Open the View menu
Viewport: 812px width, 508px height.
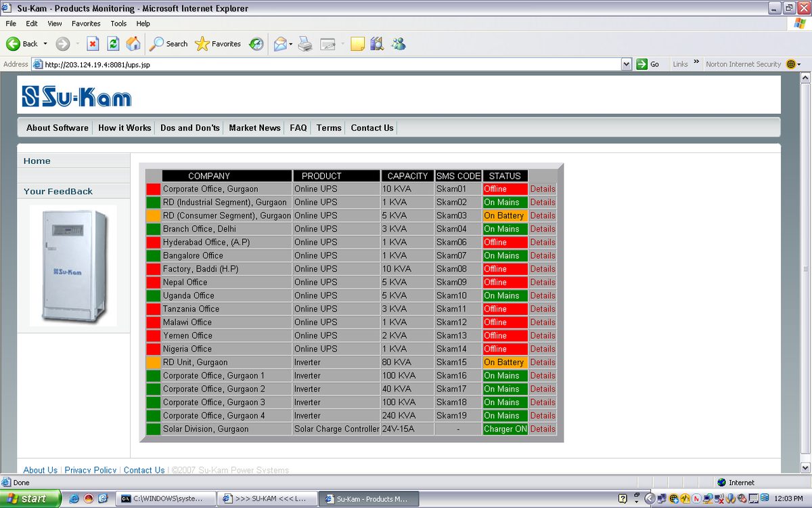pyautogui.click(x=55, y=23)
